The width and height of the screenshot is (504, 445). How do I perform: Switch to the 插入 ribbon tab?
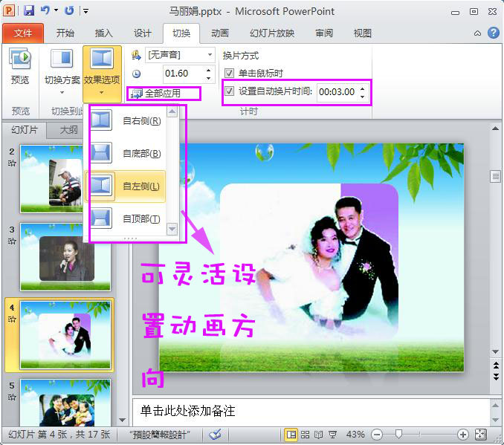click(103, 33)
